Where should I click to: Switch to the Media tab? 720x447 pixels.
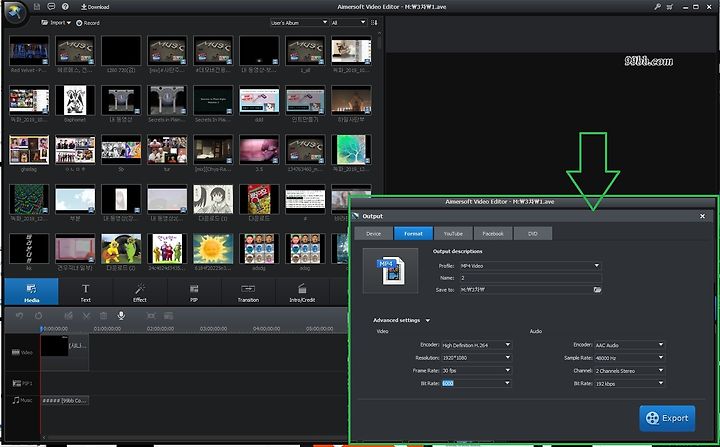pos(32,292)
